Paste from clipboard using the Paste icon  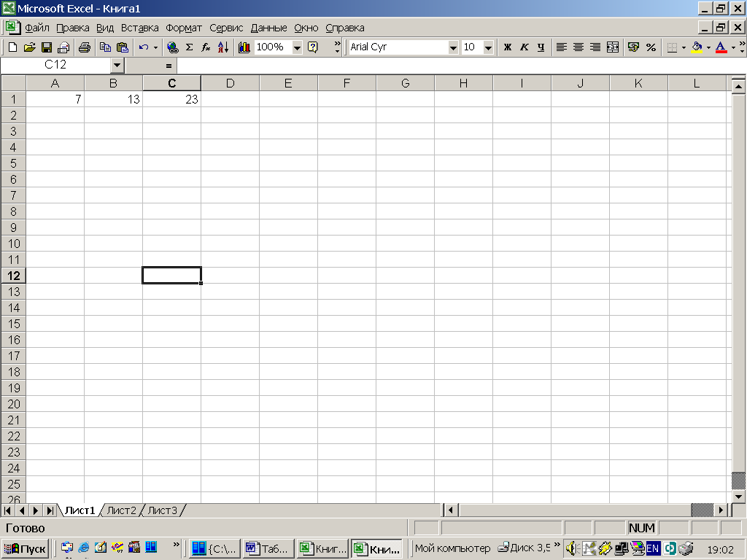click(x=123, y=47)
